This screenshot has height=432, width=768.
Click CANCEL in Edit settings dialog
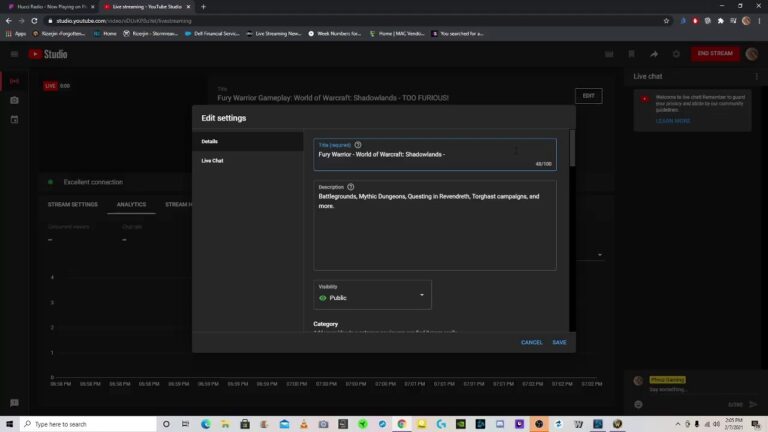click(531, 342)
